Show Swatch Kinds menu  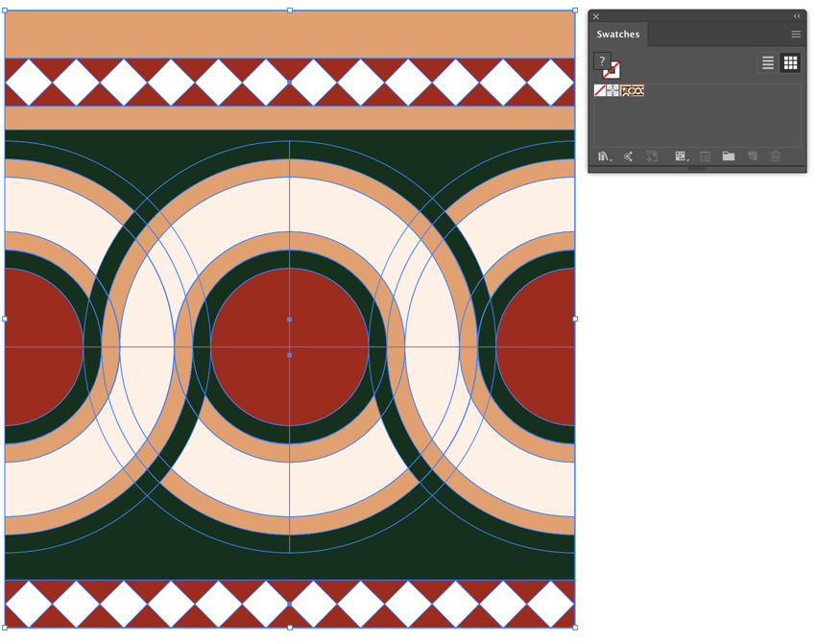682,156
